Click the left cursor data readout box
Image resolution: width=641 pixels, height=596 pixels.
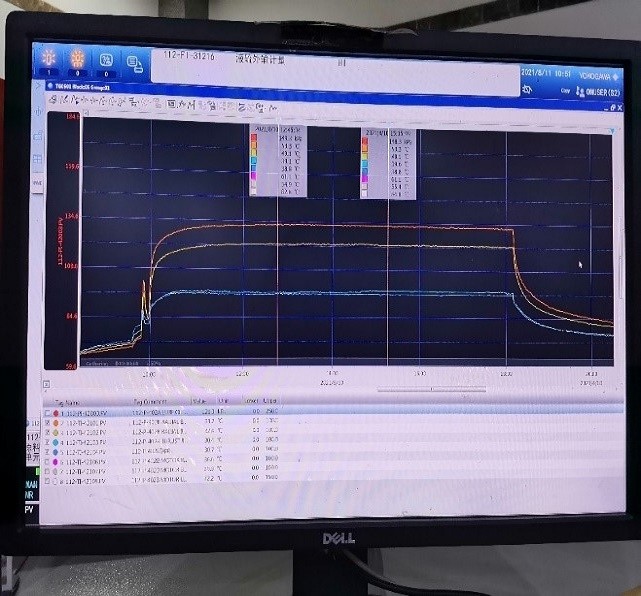click(x=277, y=160)
